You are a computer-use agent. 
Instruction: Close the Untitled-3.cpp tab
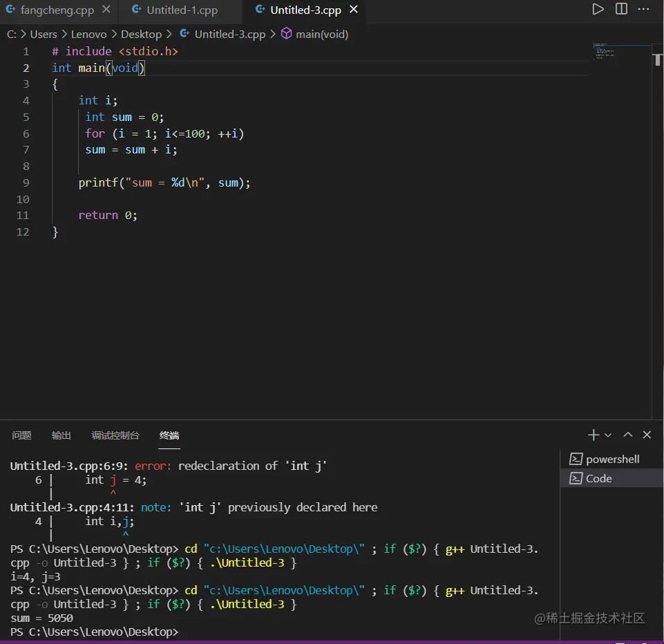(354, 9)
